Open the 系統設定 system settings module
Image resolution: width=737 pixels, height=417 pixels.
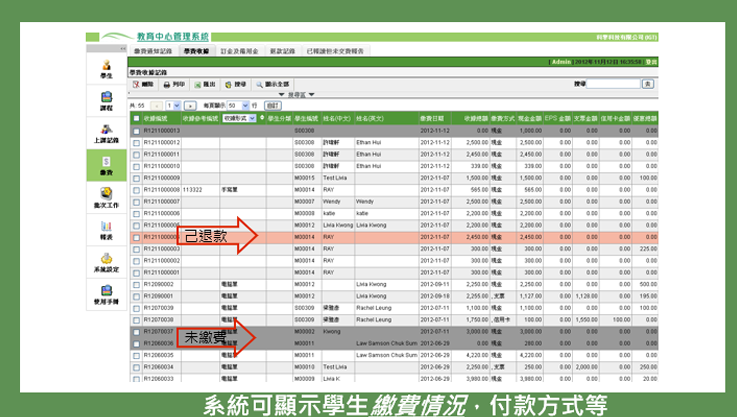tap(107, 262)
